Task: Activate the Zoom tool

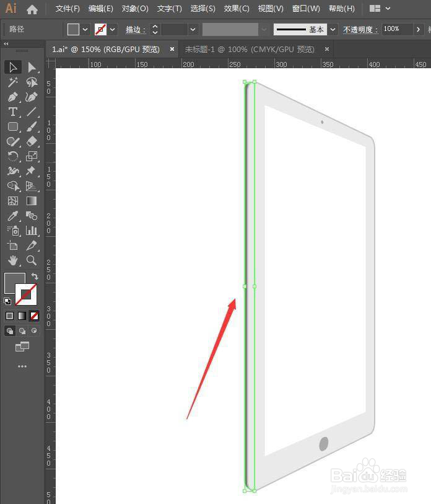Action: 32,260
